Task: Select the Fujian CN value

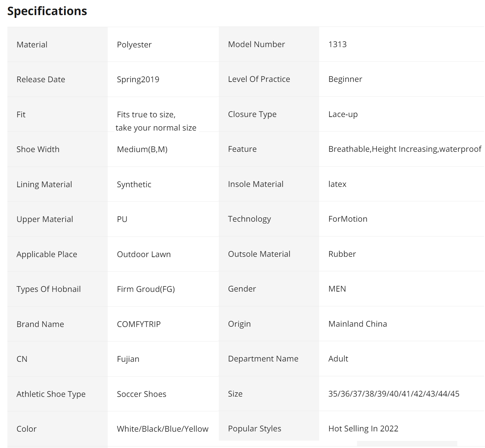Action: (128, 359)
